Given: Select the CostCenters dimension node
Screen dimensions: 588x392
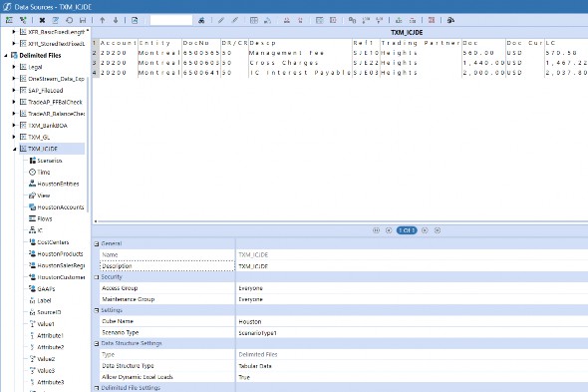Looking at the screenshot, I should (x=49, y=242).
